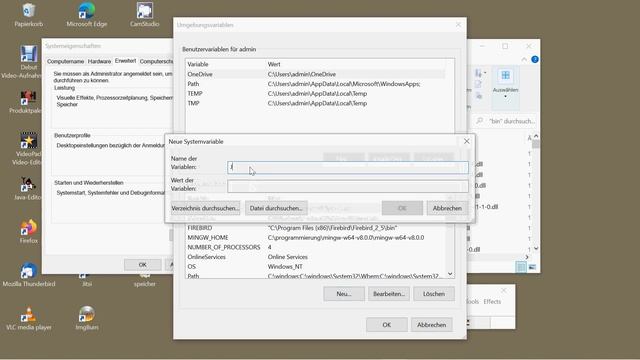640x360 pixels.
Task: Open the Debut Video-Aufnahme desktop icon
Action: (28, 62)
